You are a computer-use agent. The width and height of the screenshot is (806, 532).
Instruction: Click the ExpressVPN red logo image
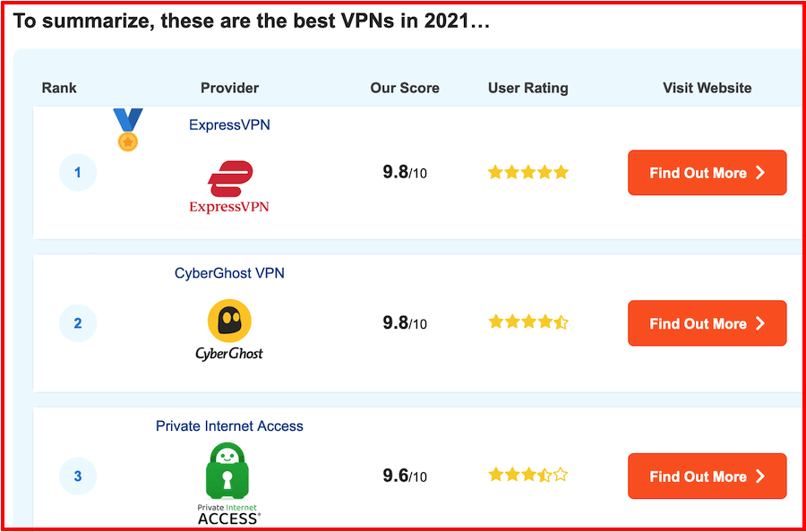coord(229,187)
